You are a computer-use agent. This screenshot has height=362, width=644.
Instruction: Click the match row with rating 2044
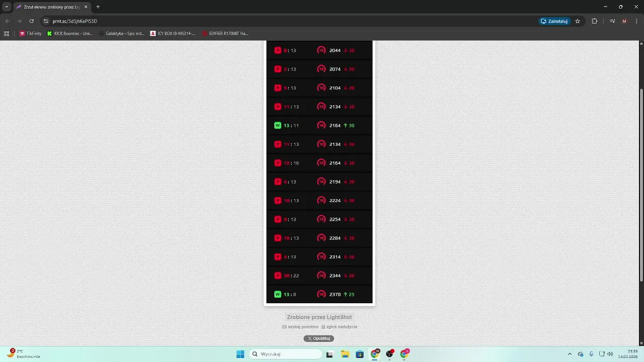click(319, 50)
